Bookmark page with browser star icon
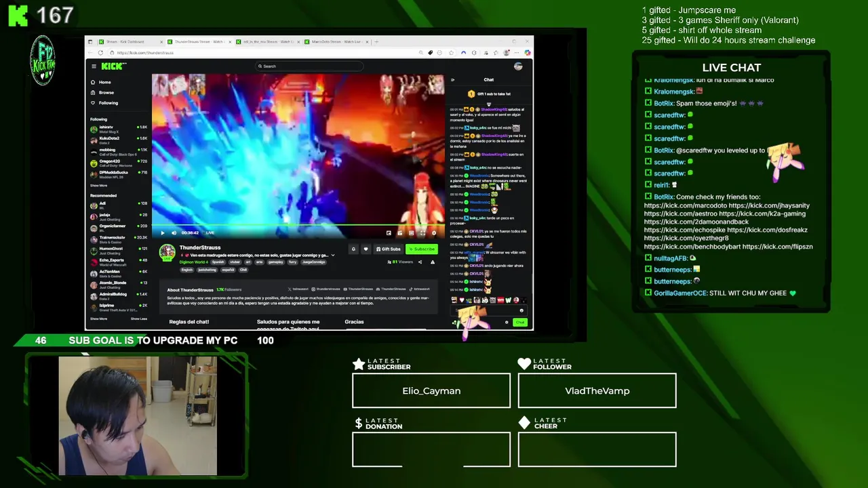The width and height of the screenshot is (868, 488). pos(452,52)
